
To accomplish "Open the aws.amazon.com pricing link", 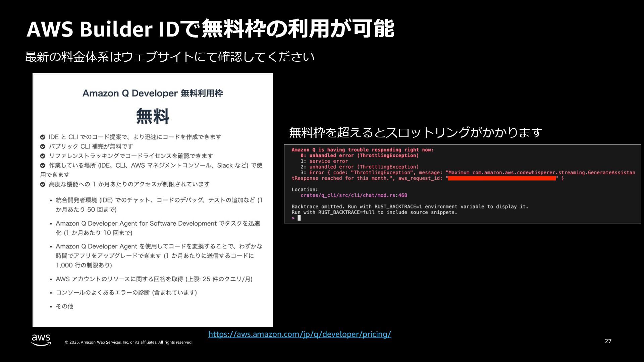I will point(300,334).
